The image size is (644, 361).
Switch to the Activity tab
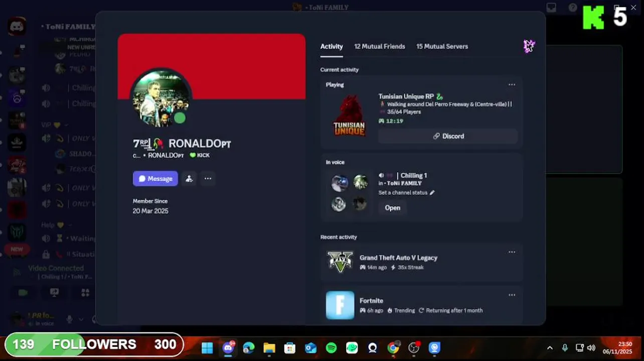coord(332,46)
